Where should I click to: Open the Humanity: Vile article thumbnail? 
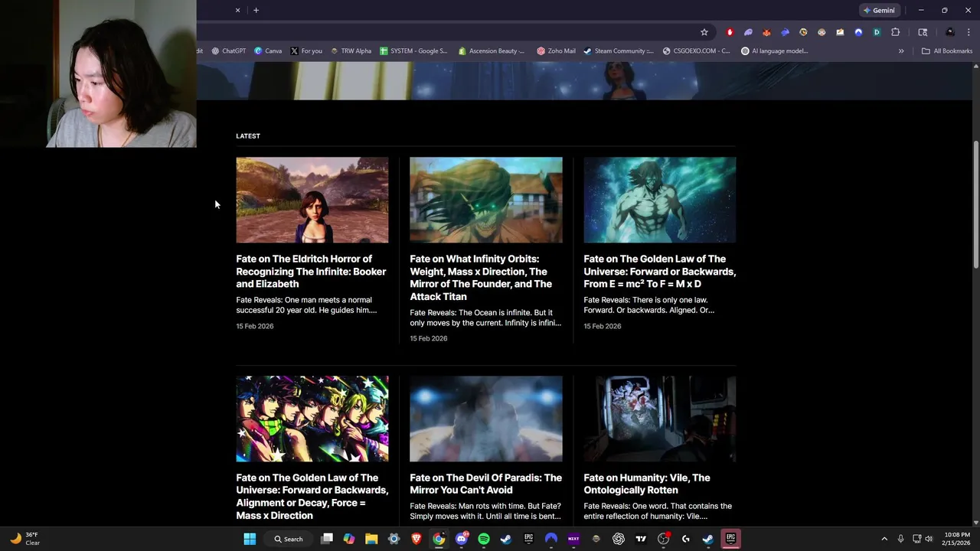click(x=660, y=419)
